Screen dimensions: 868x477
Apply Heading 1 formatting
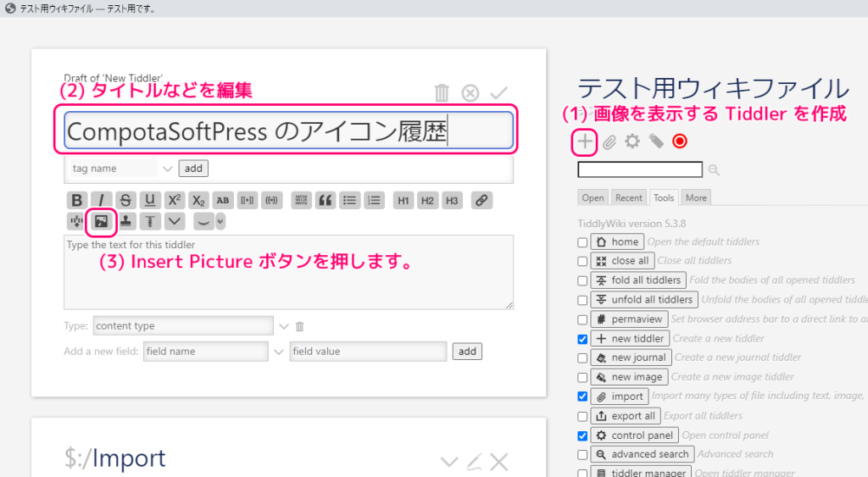coord(403,200)
